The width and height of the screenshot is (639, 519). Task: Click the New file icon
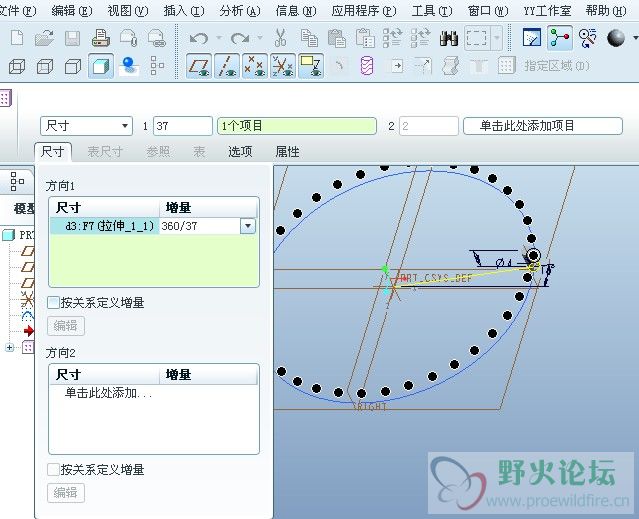click(x=17, y=38)
